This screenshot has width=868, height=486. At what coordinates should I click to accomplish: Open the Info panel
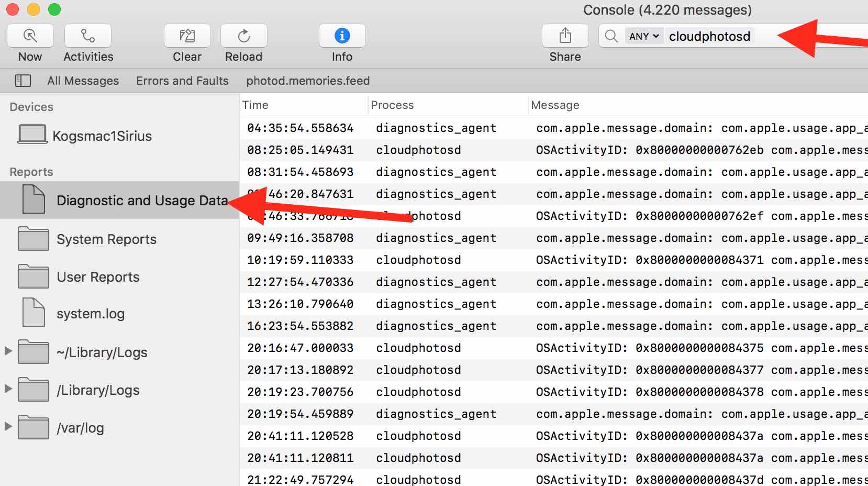pyautogui.click(x=341, y=36)
